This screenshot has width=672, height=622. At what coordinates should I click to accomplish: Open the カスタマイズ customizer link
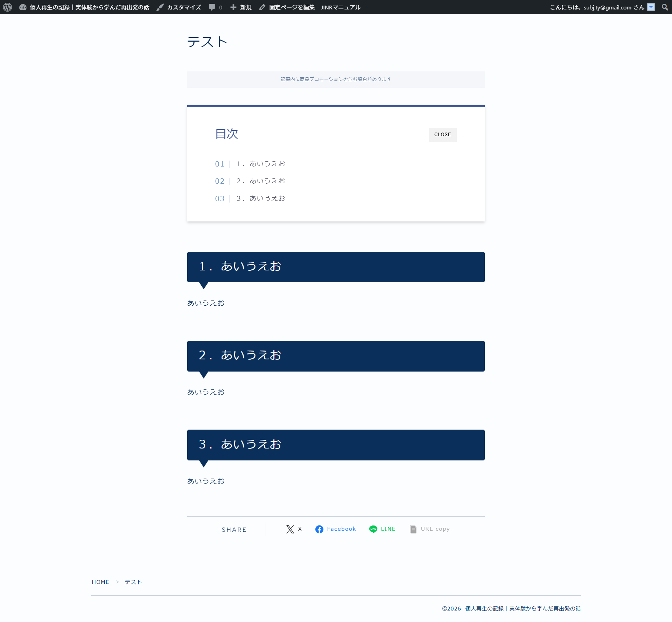coord(183,7)
